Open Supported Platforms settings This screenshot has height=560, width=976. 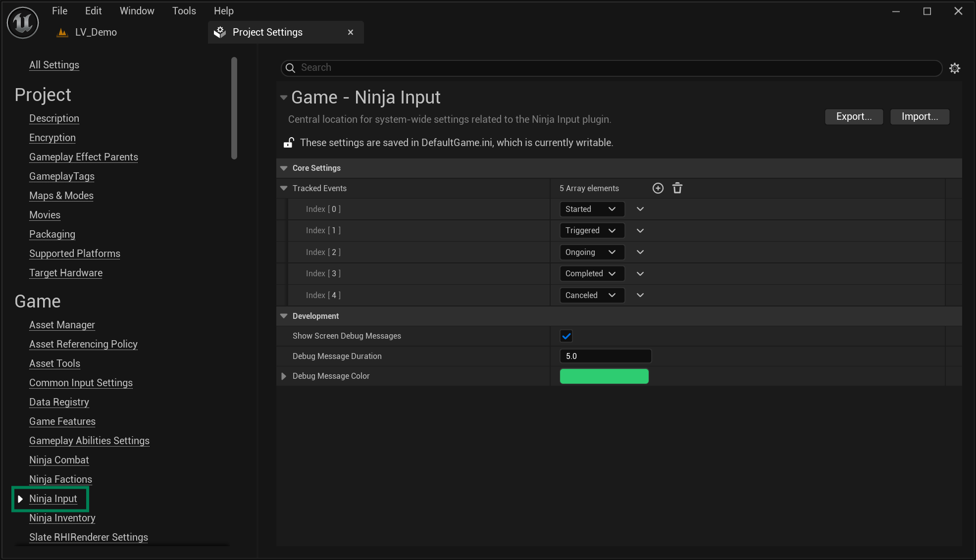click(75, 254)
